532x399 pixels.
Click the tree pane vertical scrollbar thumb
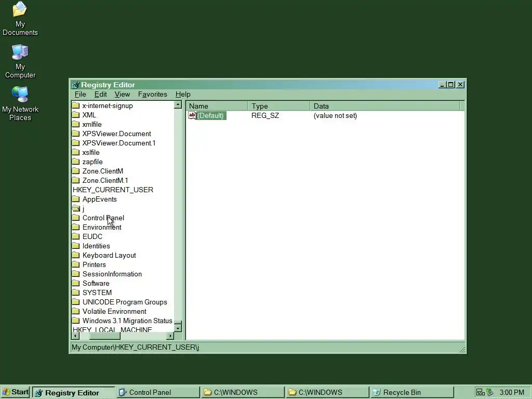(x=178, y=322)
